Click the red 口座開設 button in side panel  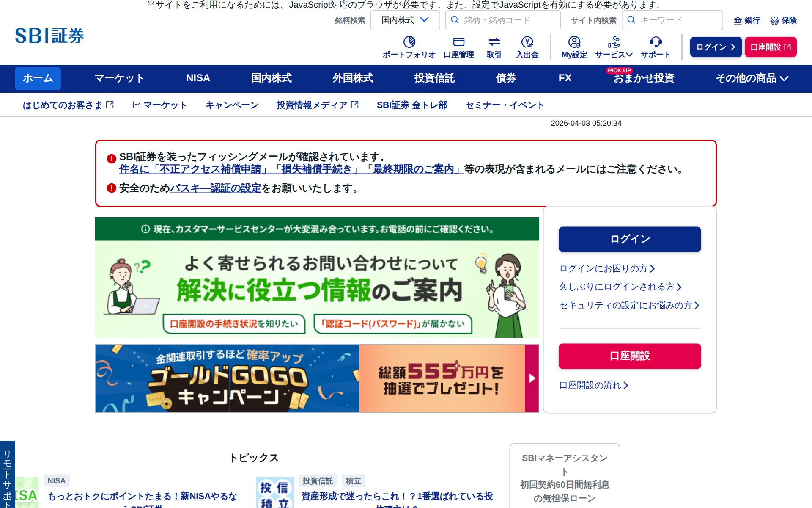click(629, 356)
